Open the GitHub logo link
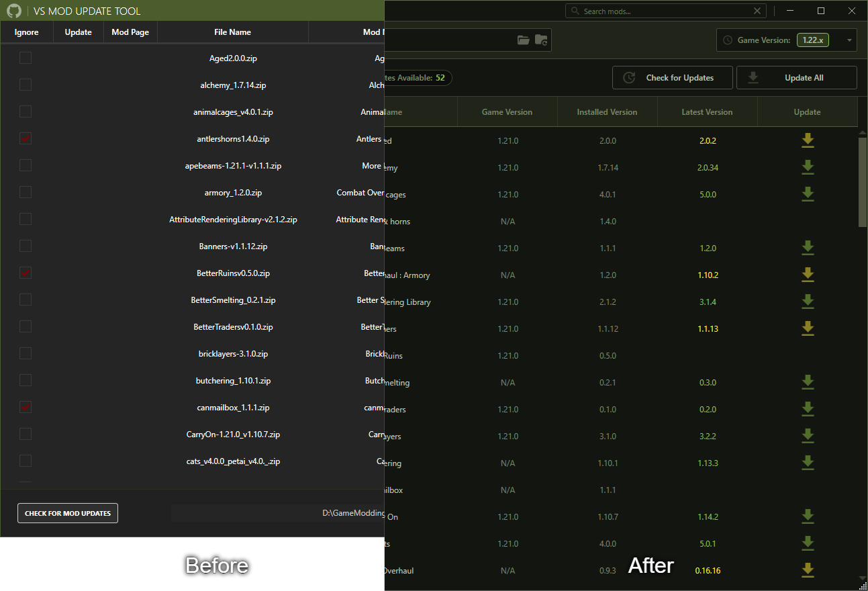 pyautogui.click(x=14, y=11)
